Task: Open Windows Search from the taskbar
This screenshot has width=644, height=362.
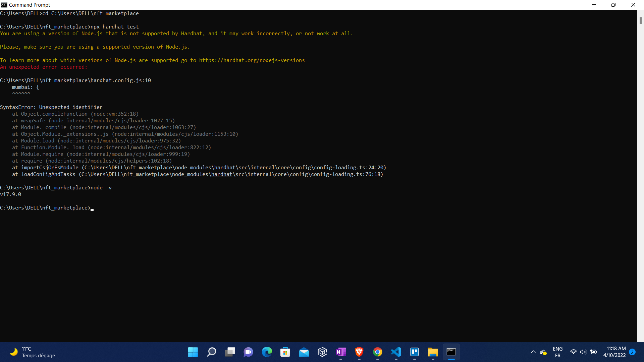Action: click(x=211, y=352)
